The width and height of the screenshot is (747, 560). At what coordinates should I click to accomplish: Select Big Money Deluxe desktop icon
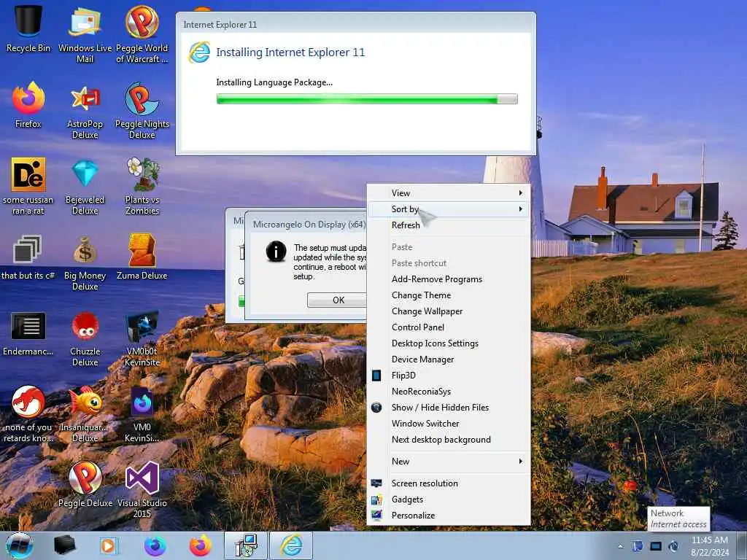pyautogui.click(x=85, y=262)
